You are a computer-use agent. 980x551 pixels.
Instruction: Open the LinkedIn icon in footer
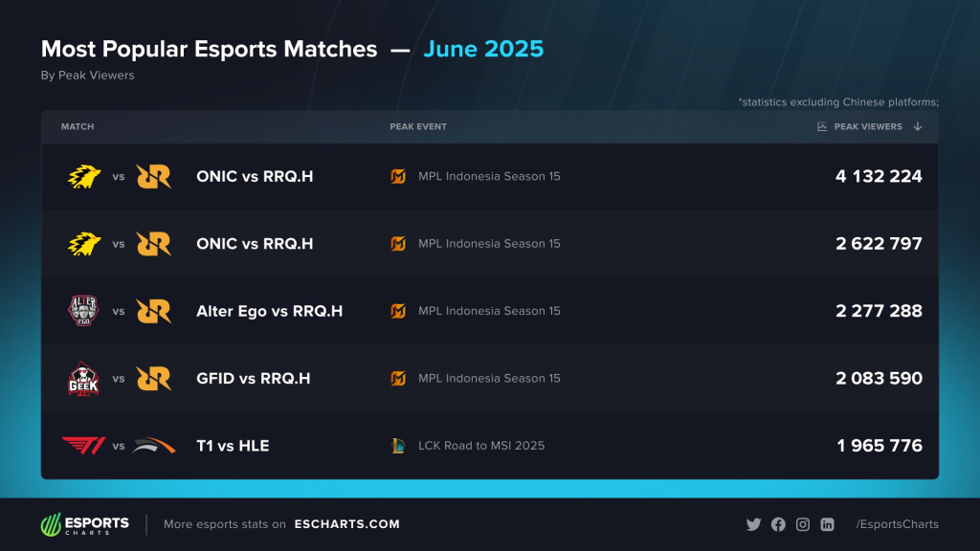tap(828, 524)
